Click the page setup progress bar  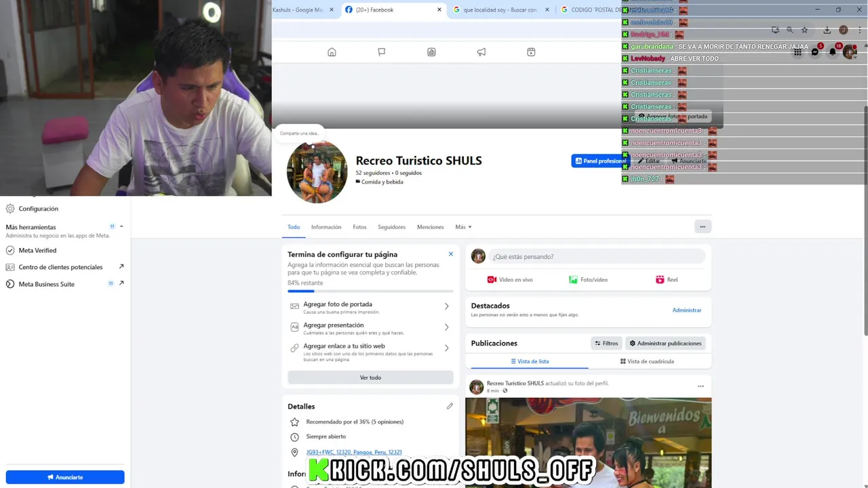[370, 291]
